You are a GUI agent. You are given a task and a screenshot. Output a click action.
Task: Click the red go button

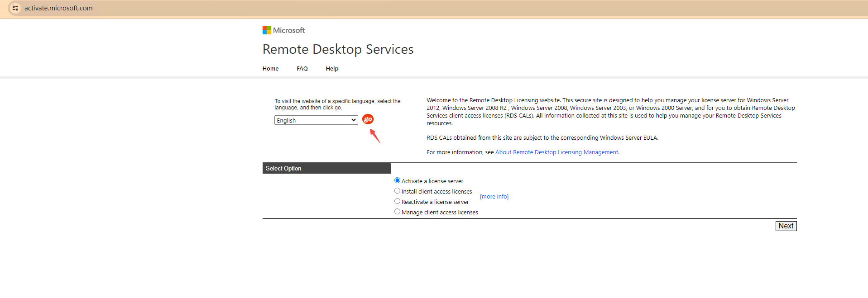[x=368, y=119]
